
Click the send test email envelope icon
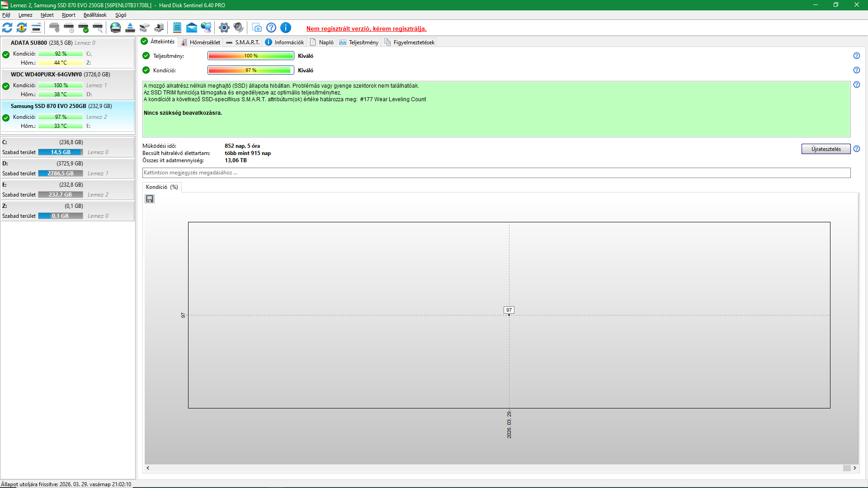coord(192,28)
